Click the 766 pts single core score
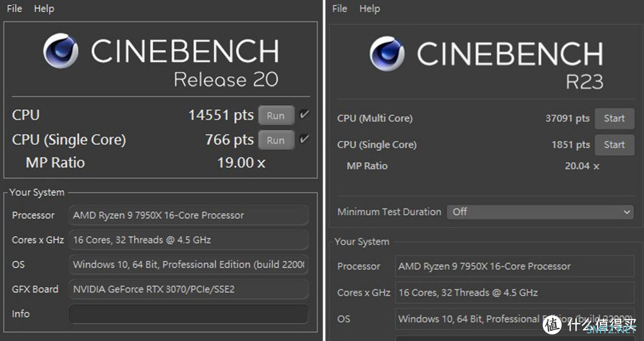 (x=230, y=140)
